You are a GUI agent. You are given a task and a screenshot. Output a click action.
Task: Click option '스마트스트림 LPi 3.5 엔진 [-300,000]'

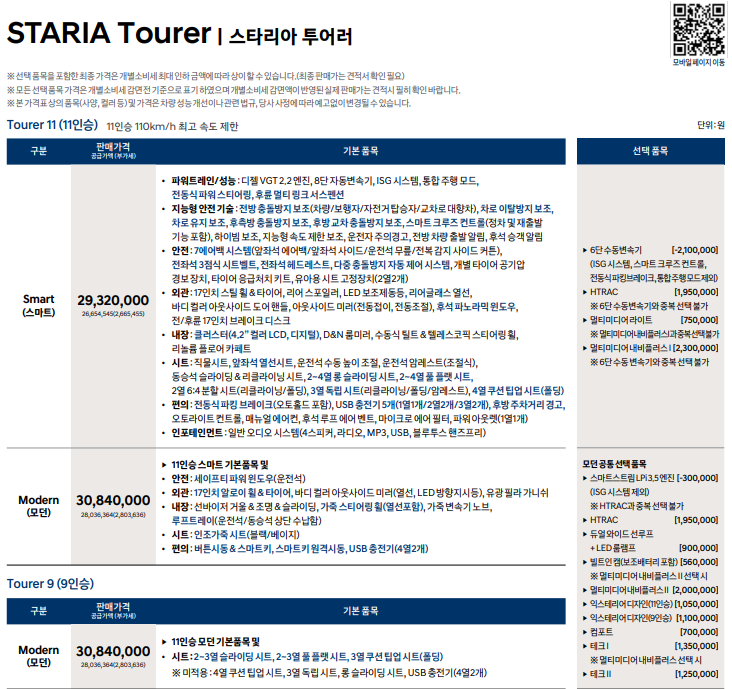click(x=651, y=478)
